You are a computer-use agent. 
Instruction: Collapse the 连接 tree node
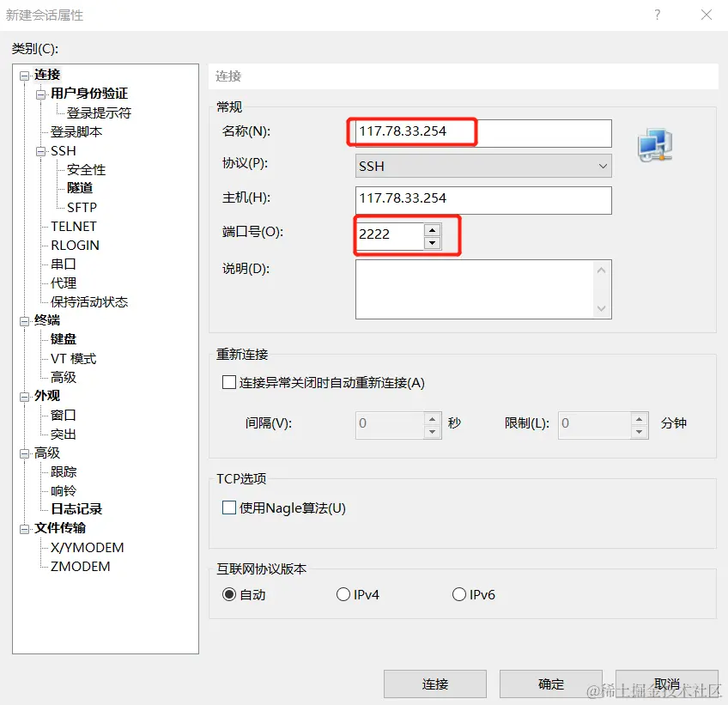pyautogui.click(x=24, y=76)
